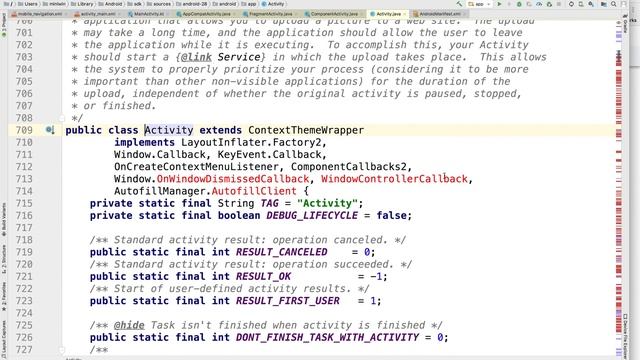Click OnWindowDismissedCallback on line 713
The height and width of the screenshot is (360, 640).
click(233, 179)
